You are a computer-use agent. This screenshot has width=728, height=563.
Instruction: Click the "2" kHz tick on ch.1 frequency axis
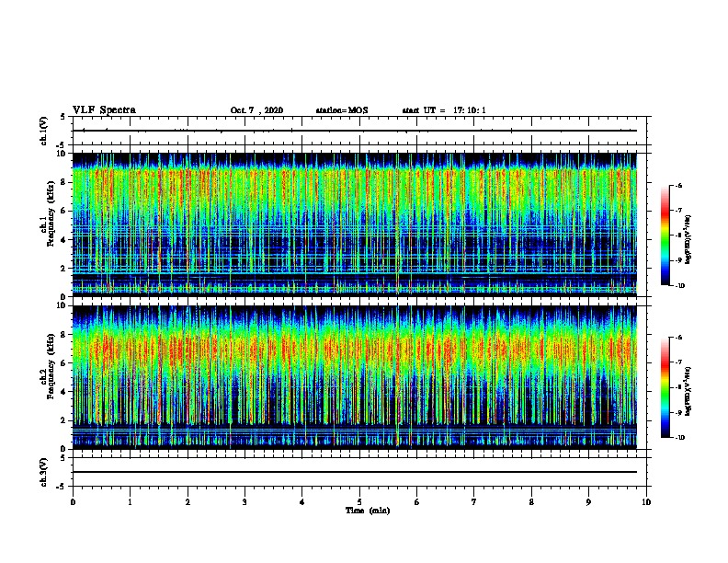pos(64,269)
